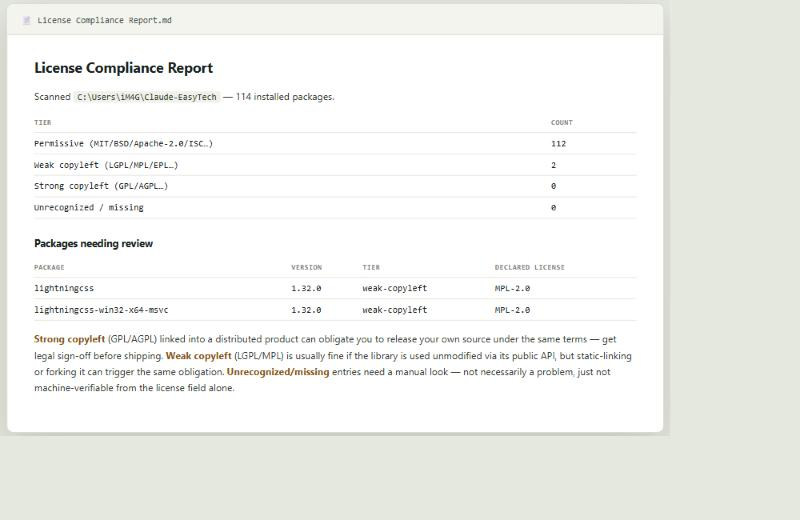Click the VERSION column header
The image size is (800, 520).
click(x=307, y=267)
